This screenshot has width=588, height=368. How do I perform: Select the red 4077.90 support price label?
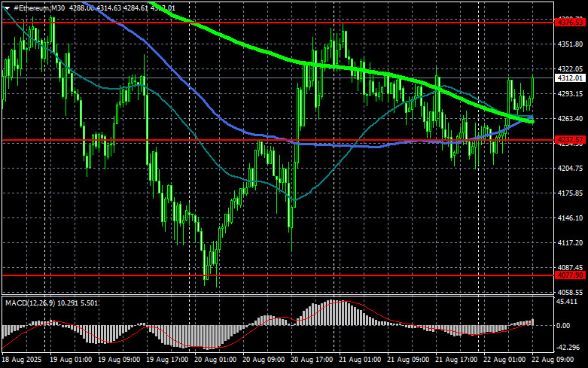click(x=571, y=275)
